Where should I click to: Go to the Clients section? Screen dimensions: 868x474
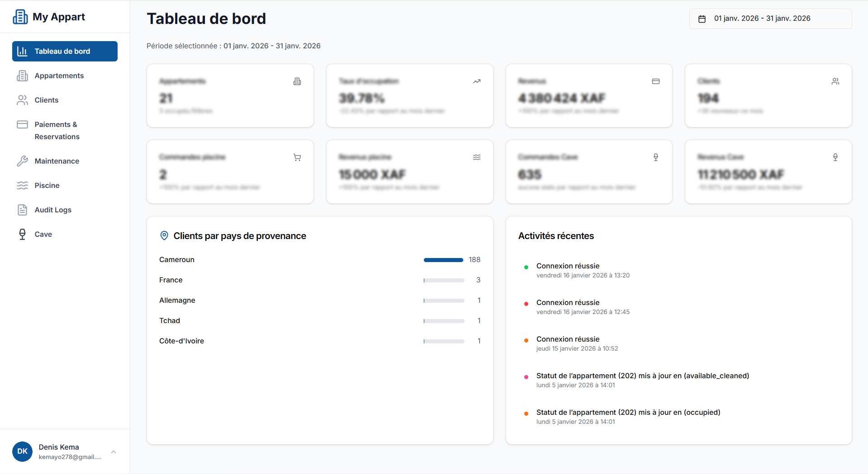(46, 100)
